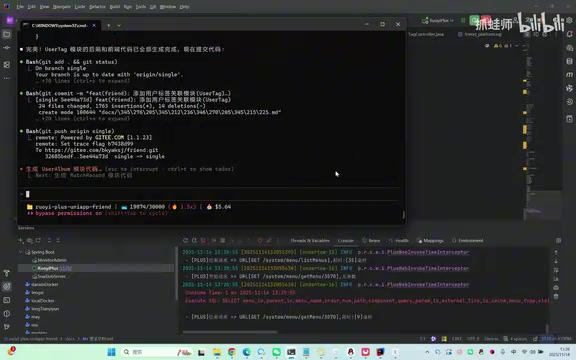Switch to Health tab

point(399,241)
